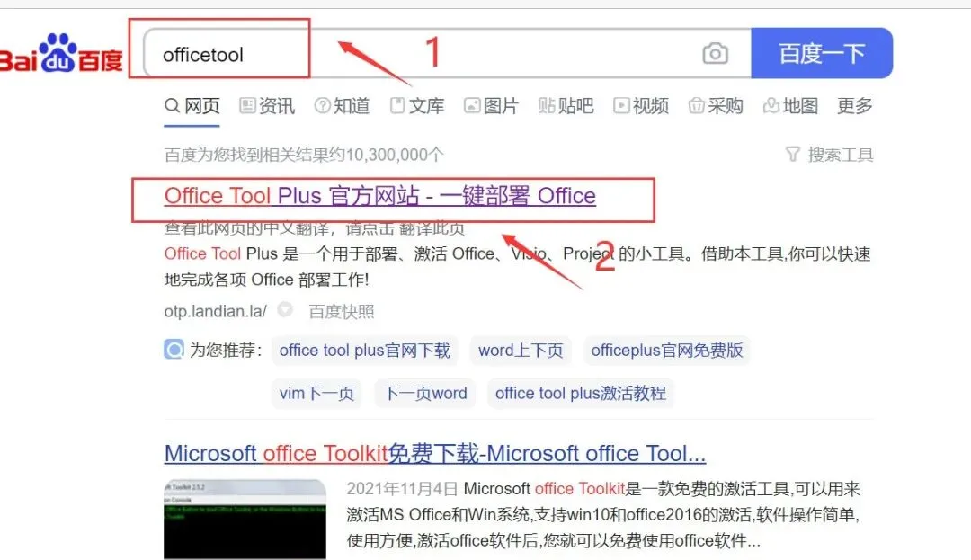Select the 网页 tab

(x=192, y=106)
